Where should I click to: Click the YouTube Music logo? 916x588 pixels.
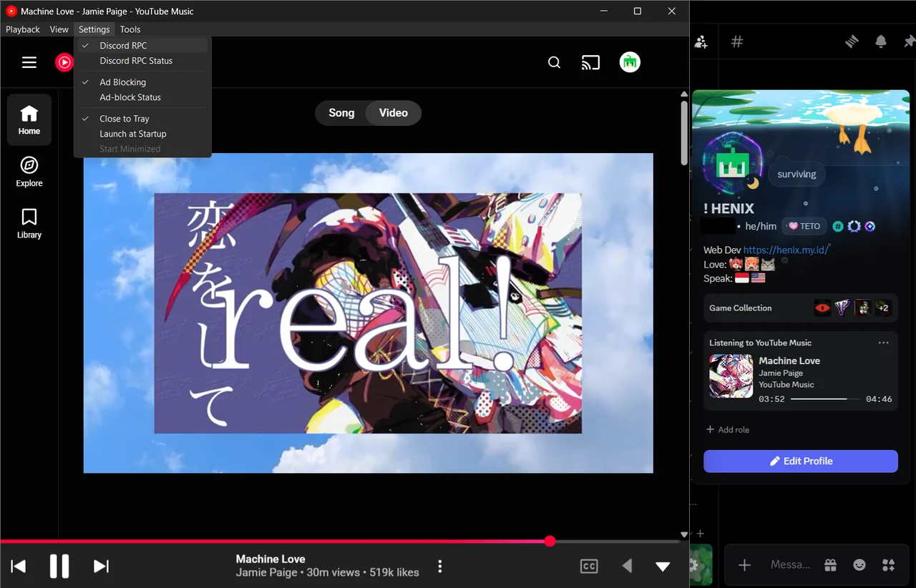click(64, 62)
